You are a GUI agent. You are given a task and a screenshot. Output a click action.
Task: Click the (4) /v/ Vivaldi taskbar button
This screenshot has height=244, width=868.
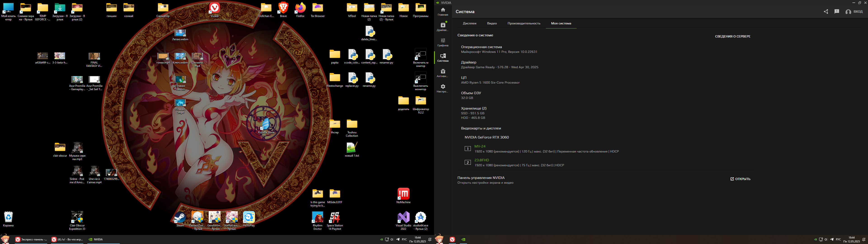coord(67,240)
